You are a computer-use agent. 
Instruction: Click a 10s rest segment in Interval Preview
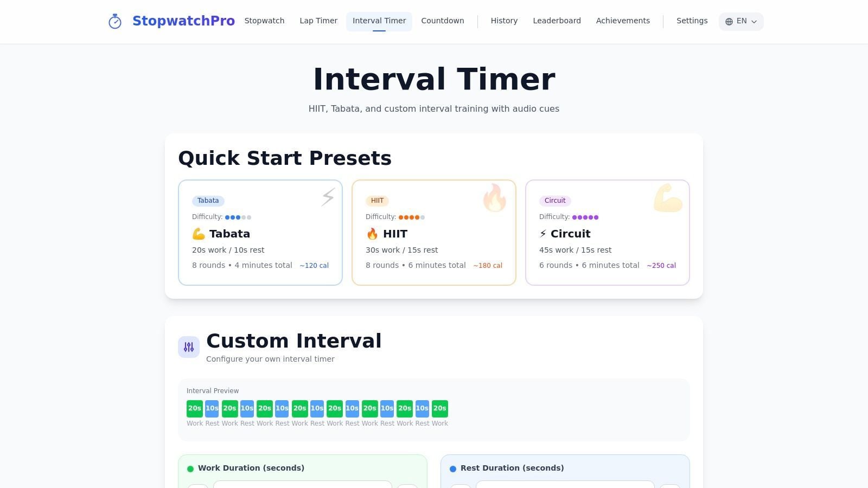pyautogui.click(x=212, y=408)
